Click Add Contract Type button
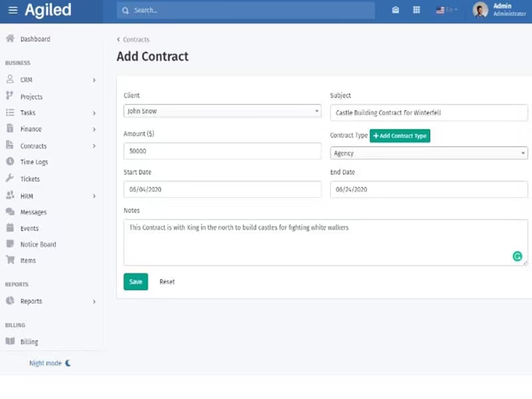The image size is (532, 399). (400, 136)
